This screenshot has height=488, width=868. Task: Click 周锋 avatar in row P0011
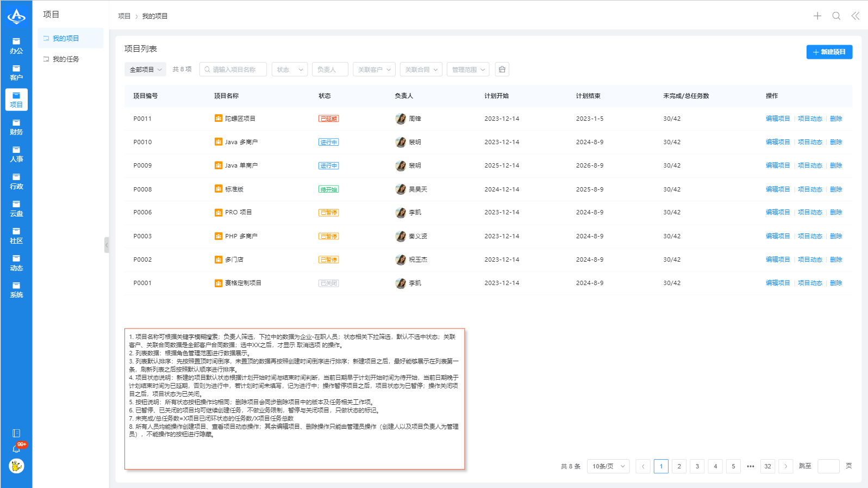point(401,119)
